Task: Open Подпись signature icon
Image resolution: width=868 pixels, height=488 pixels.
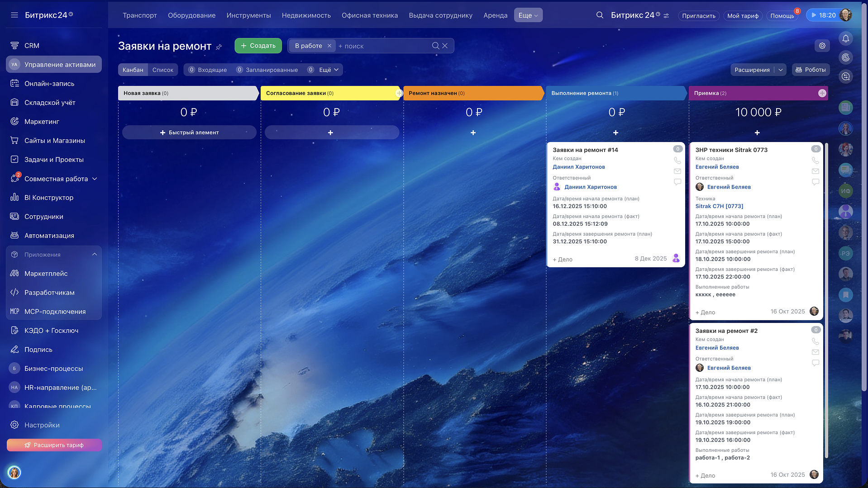Action: point(14,350)
